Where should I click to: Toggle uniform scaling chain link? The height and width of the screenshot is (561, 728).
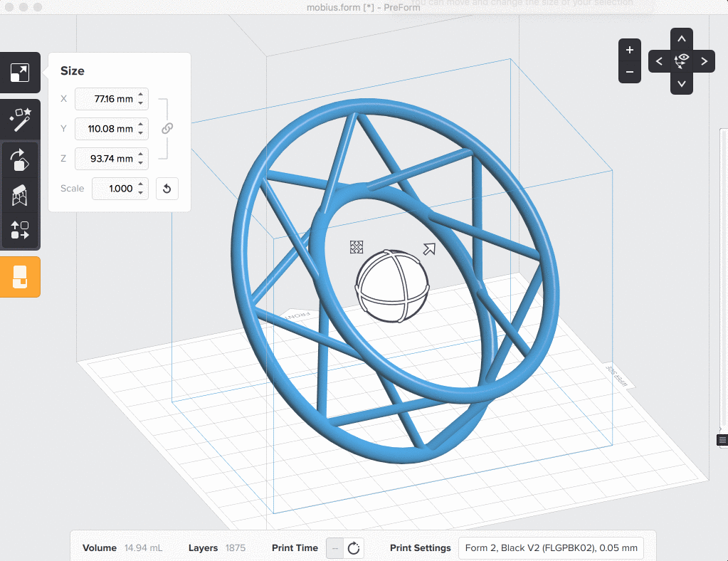point(167,128)
